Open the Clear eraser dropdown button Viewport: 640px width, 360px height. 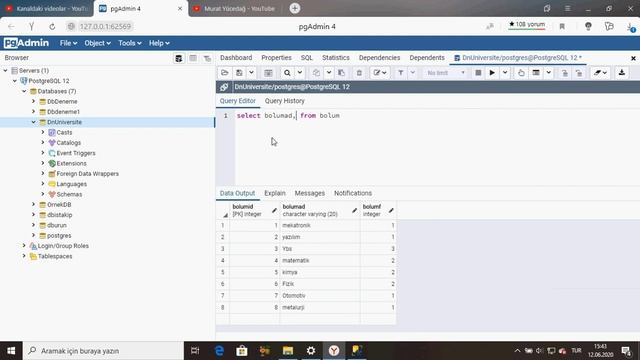tap(600, 73)
